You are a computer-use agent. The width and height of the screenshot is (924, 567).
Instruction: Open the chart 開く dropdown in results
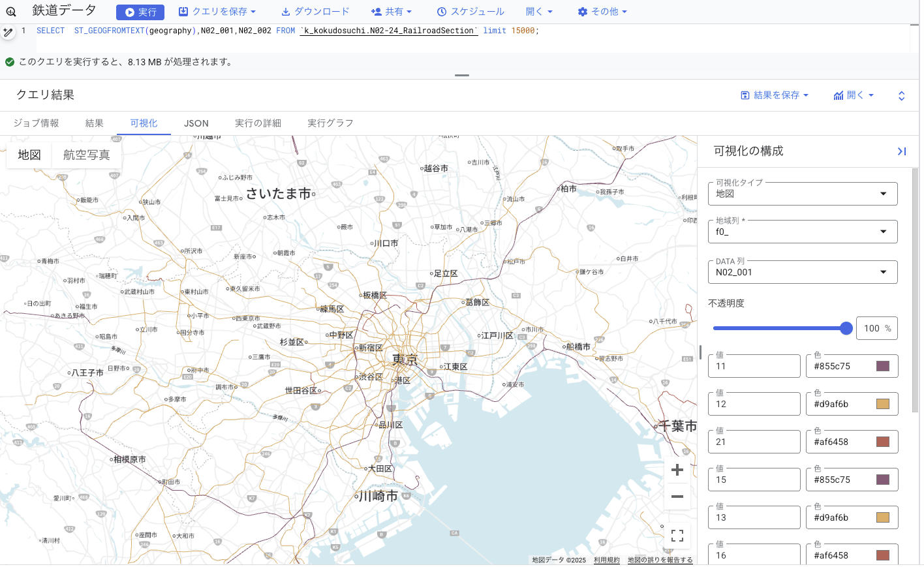click(854, 95)
